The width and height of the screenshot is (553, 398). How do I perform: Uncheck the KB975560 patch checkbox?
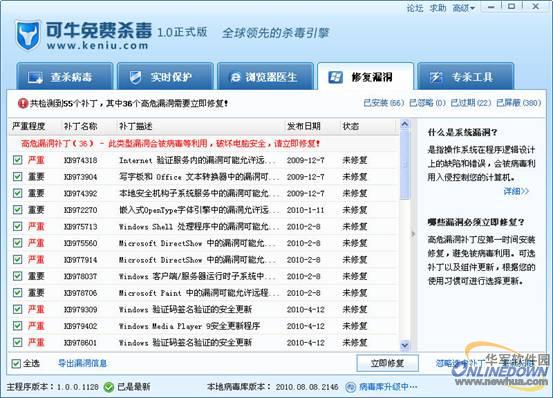point(17,243)
